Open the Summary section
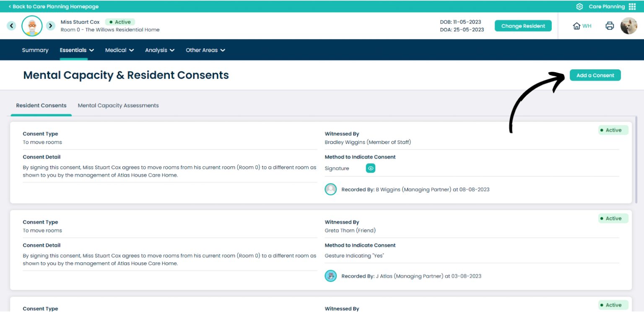This screenshot has height=312, width=644. pyautogui.click(x=35, y=50)
